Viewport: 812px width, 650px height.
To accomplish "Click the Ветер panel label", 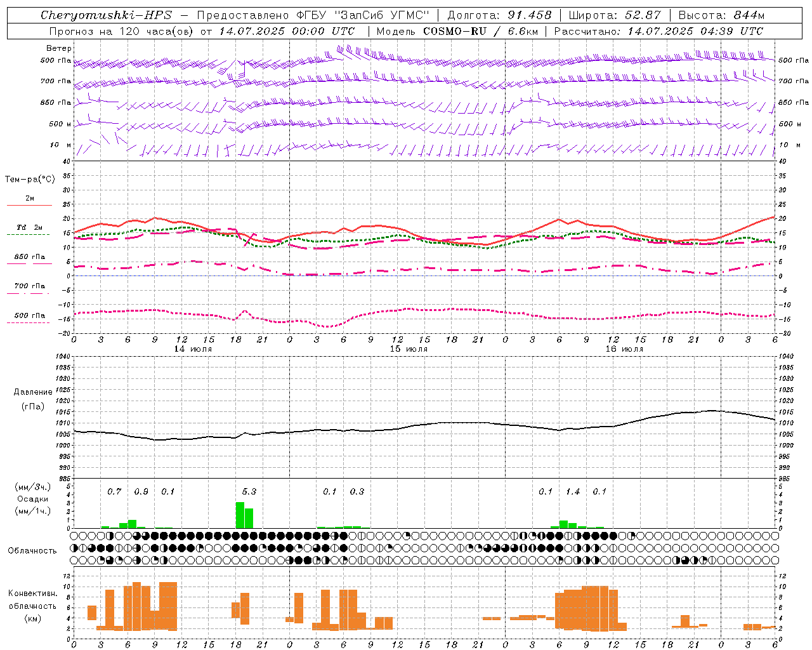I will [x=59, y=48].
